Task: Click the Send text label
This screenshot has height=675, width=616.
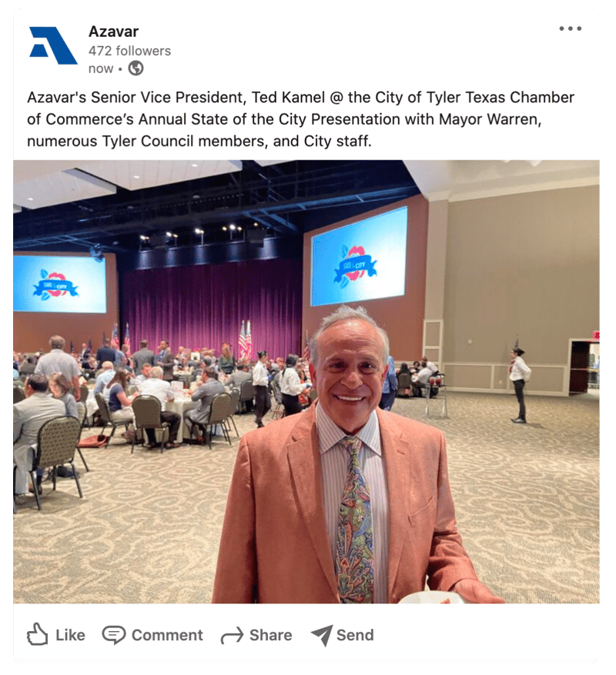Action: [355, 635]
